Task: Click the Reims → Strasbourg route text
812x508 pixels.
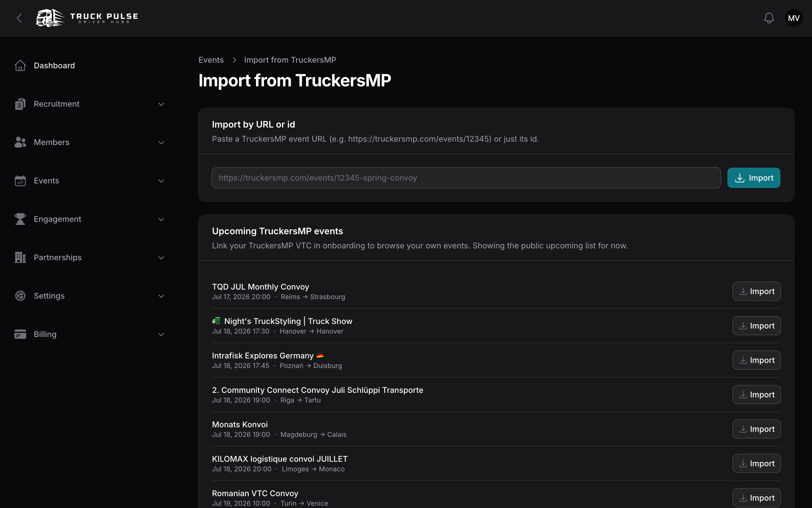Action: click(x=313, y=297)
